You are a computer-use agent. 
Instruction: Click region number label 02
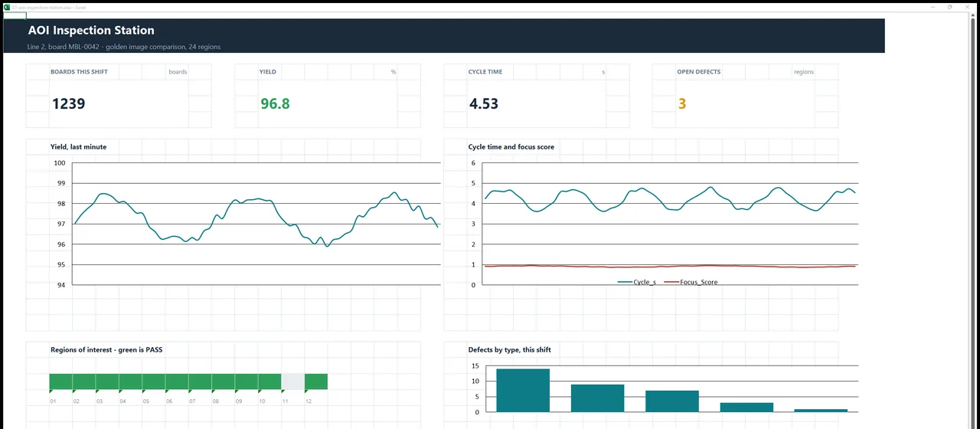coord(77,401)
